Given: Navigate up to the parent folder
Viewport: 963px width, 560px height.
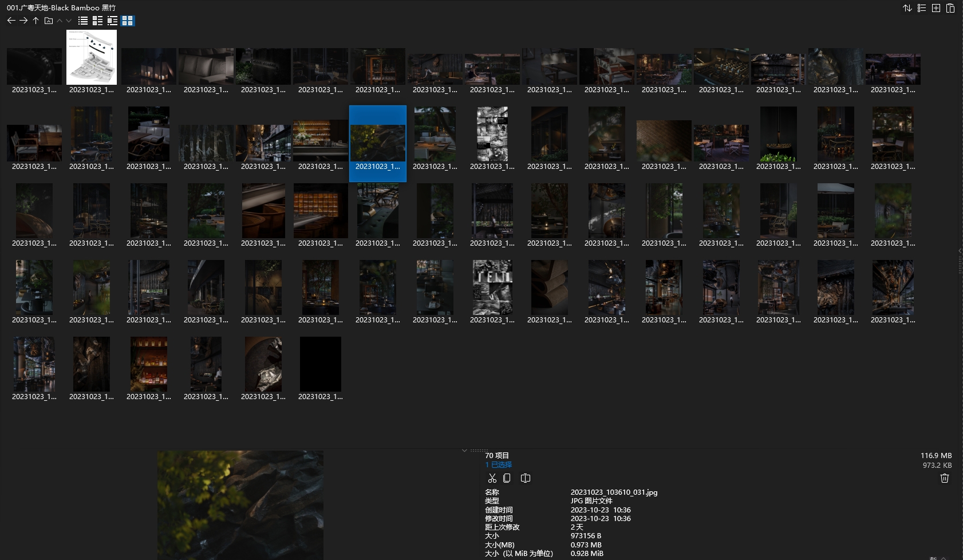Looking at the screenshot, I should 35,21.
